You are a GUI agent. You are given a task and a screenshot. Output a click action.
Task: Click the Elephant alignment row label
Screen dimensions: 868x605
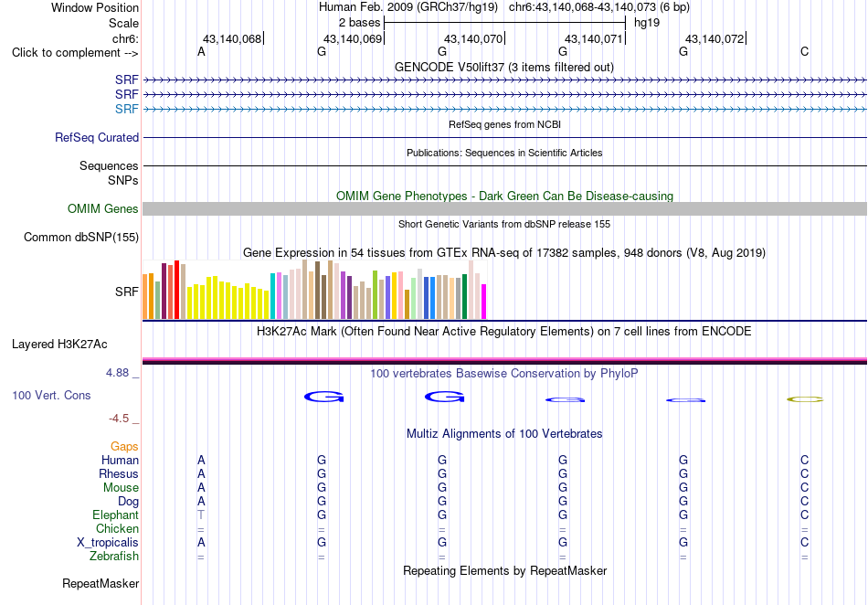point(115,515)
